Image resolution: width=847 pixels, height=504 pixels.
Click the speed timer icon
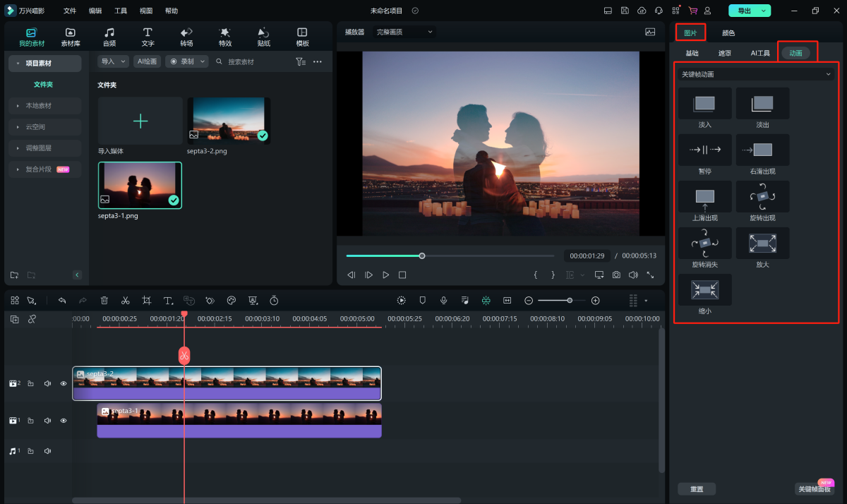[x=274, y=301]
